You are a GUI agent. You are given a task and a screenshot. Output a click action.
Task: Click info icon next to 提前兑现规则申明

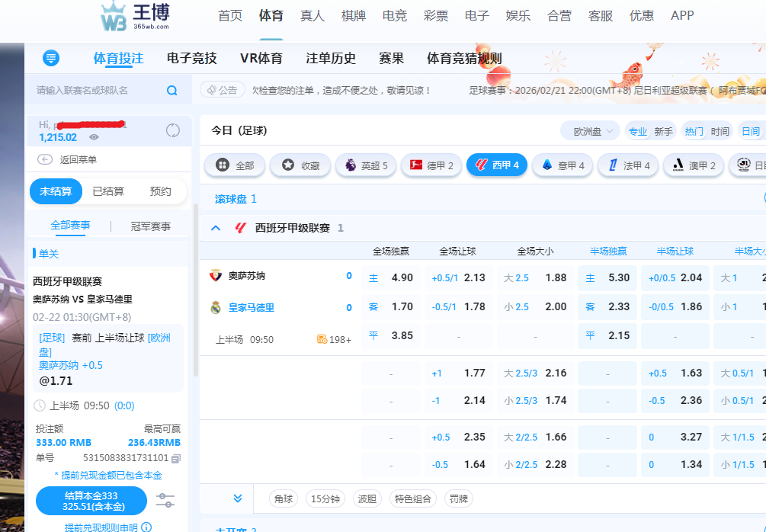pyautogui.click(x=146, y=527)
